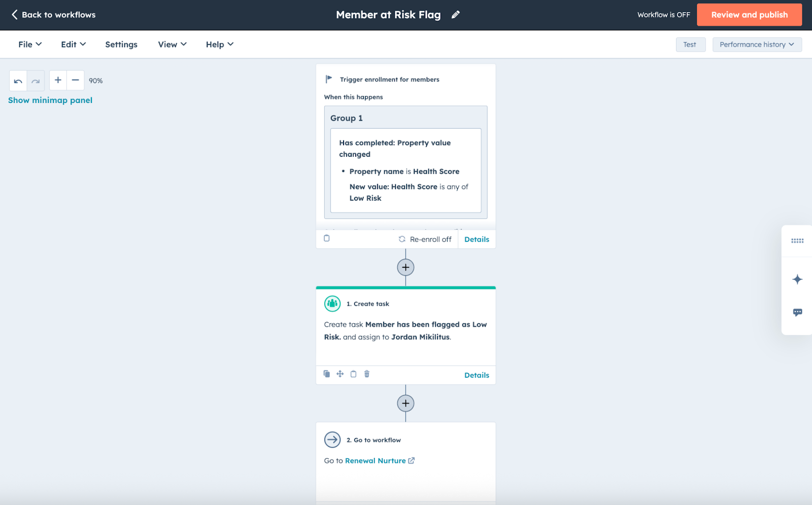Zoom out with the minus icon

(75, 80)
